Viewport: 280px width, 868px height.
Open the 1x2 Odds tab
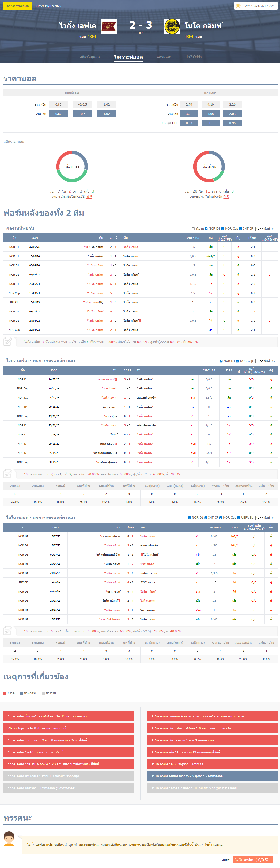(194, 57)
